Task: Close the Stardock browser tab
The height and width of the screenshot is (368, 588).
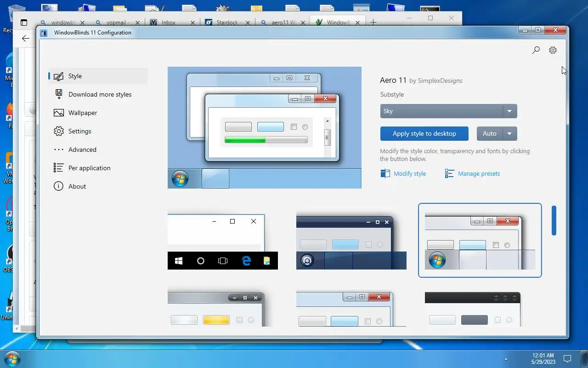Action: tap(248, 23)
